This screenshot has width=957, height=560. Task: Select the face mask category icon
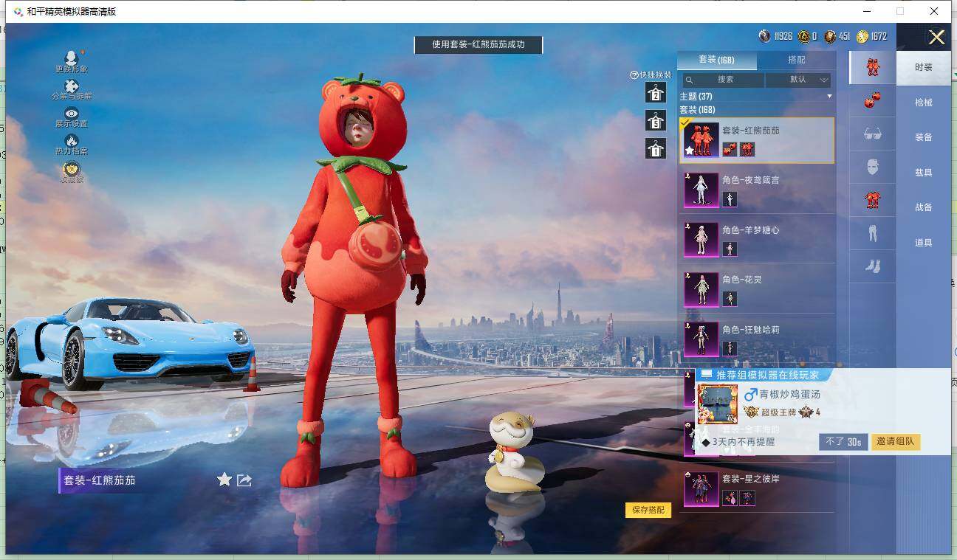coord(873,167)
